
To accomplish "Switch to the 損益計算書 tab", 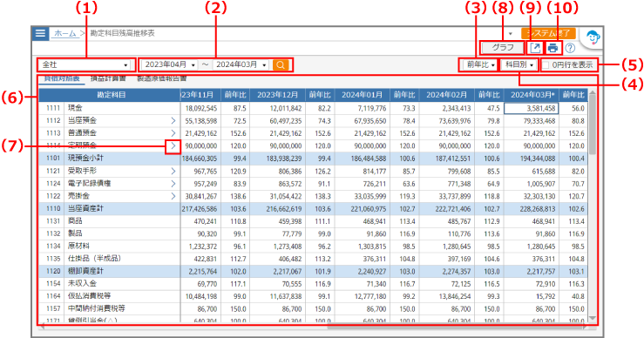I will tap(108, 78).
